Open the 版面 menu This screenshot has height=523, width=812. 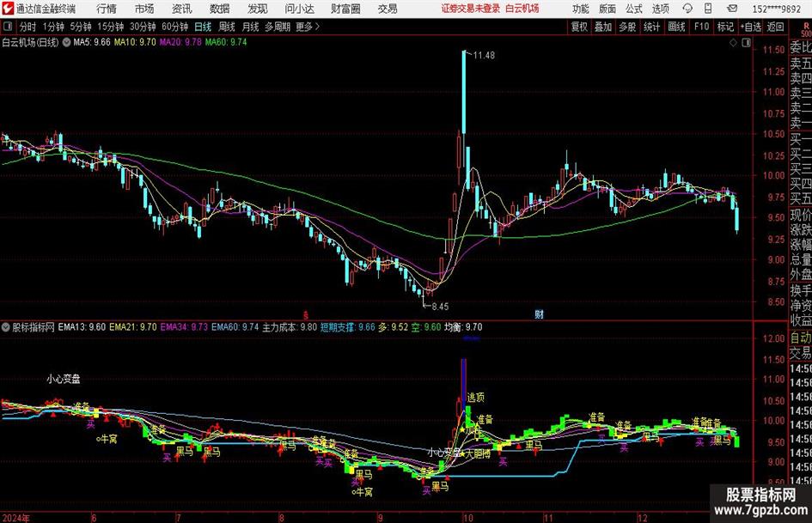click(x=607, y=9)
